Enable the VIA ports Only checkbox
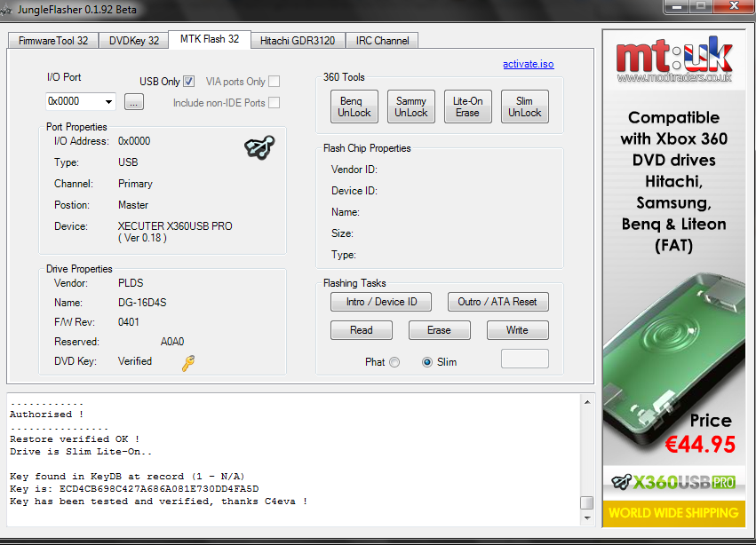 pyautogui.click(x=274, y=82)
